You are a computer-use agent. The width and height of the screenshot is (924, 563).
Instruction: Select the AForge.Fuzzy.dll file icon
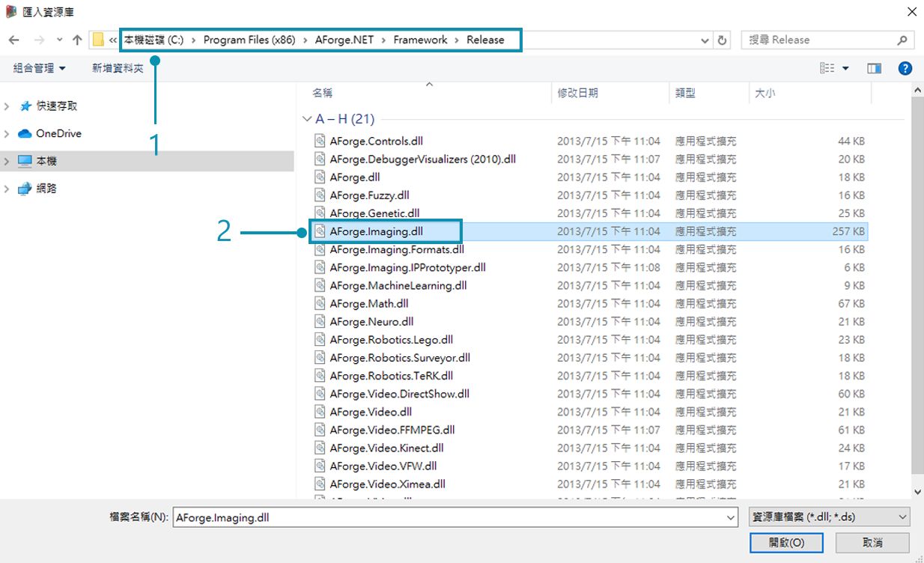pyautogui.click(x=320, y=195)
